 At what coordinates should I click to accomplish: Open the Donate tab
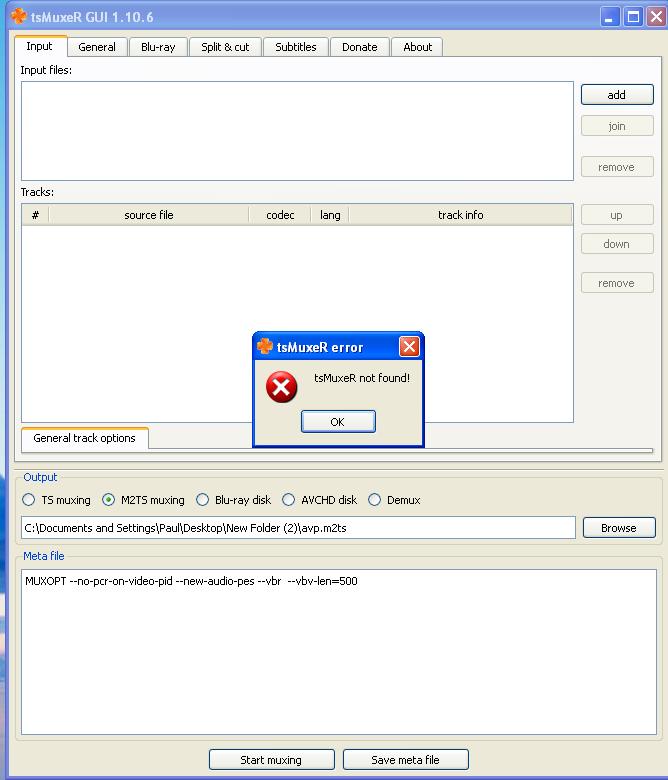(360, 47)
